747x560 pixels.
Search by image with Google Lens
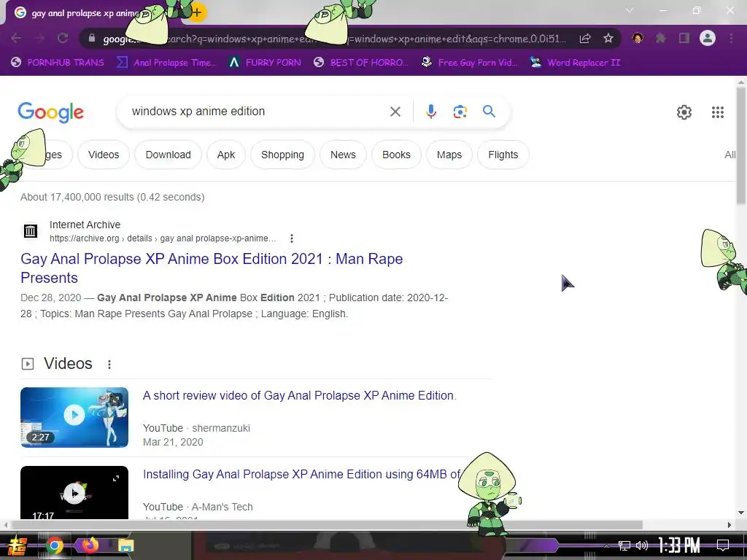(x=460, y=112)
